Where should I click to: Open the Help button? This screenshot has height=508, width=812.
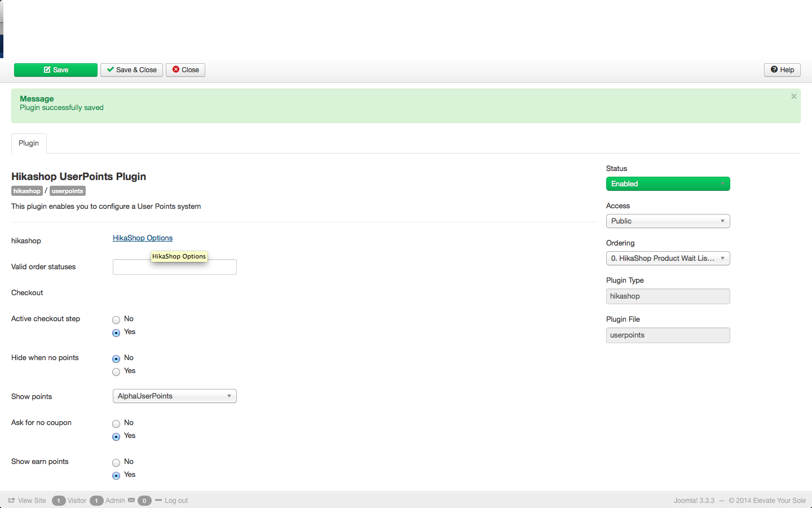[x=782, y=70]
